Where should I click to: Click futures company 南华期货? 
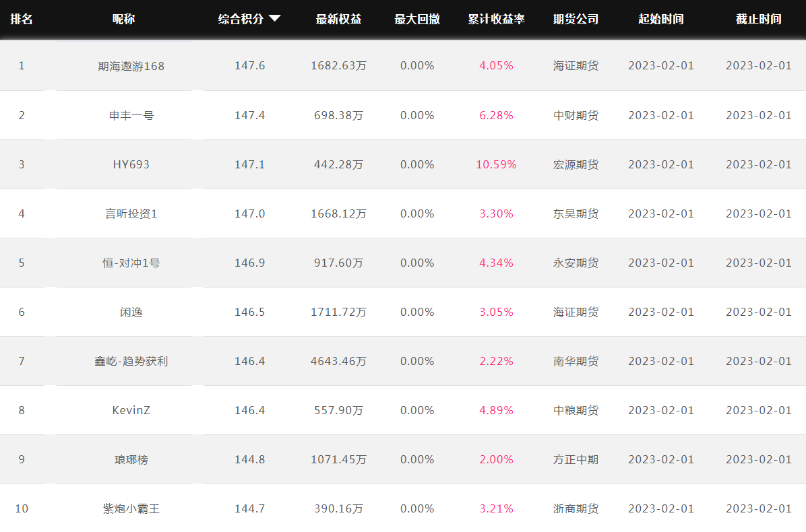(x=576, y=361)
